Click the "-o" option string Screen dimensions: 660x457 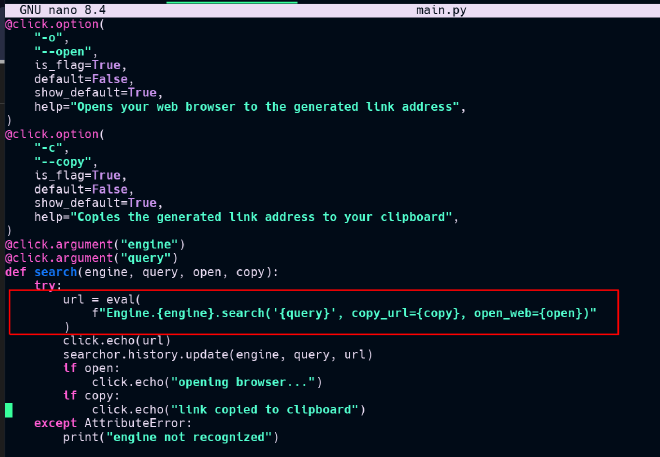coord(48,38)
